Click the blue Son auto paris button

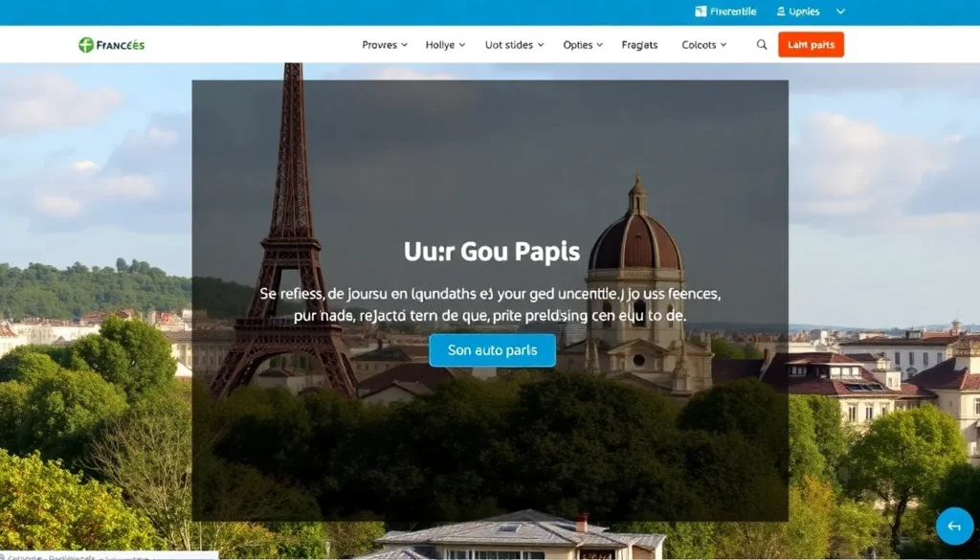pos(492,350)
